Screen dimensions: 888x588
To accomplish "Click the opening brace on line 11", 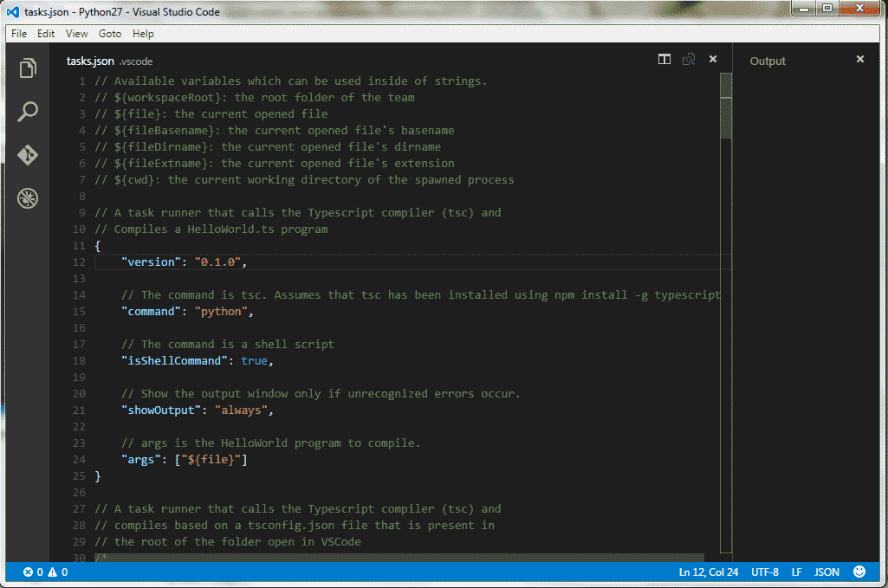I will 98,246.
